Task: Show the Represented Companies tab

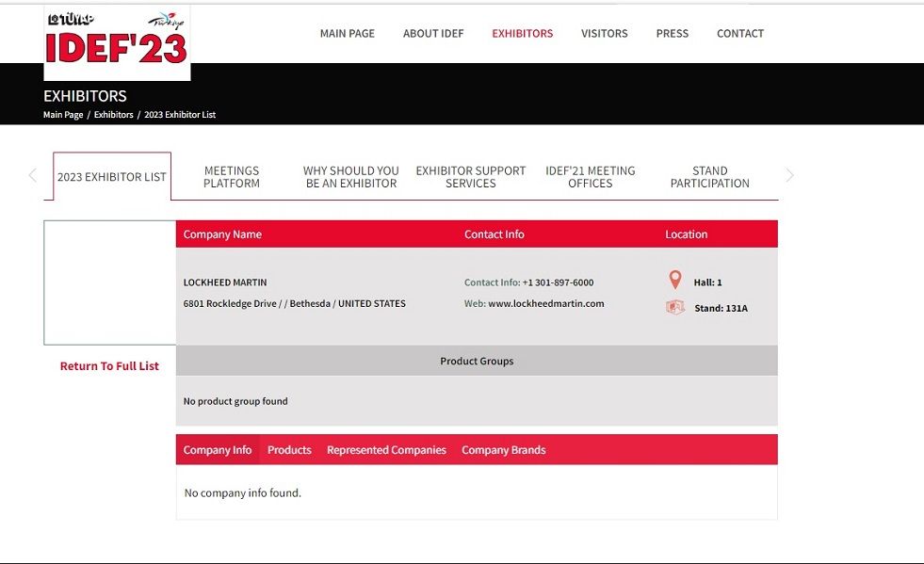Action: coord(386,450)
